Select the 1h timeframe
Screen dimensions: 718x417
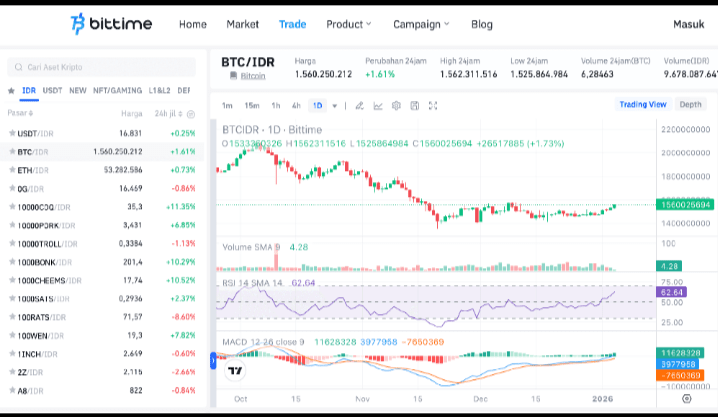pos(276,106)
